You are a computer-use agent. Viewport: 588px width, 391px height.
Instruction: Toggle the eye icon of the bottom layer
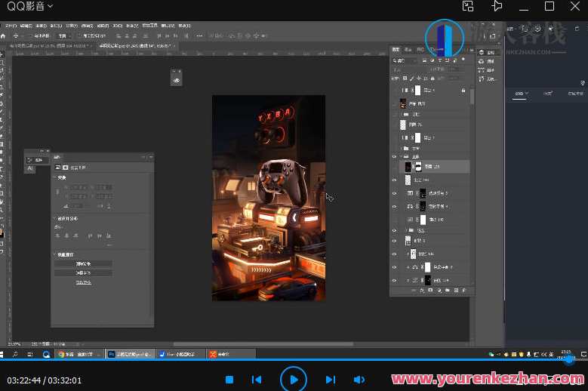click(x=394, y=280)
